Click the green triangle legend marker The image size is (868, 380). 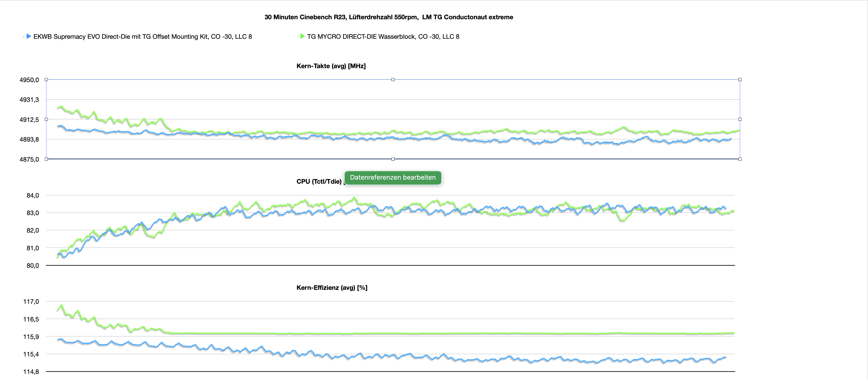point(302,36)
